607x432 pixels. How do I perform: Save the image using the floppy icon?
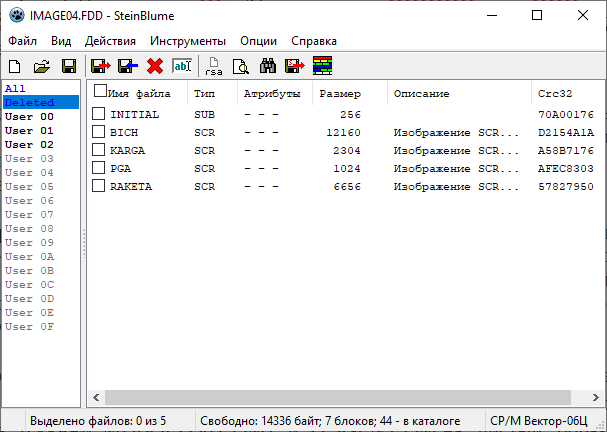click(69, 66)
